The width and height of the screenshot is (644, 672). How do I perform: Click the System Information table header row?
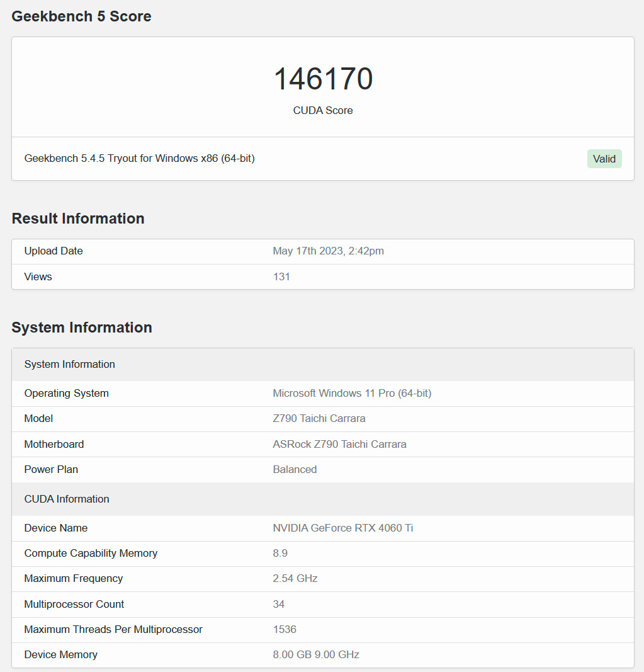coord(323,365)
